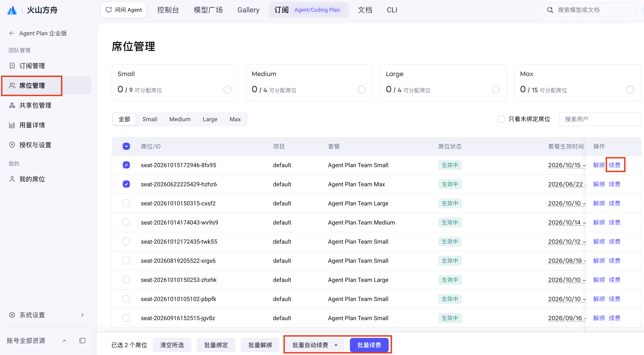The height and width of the screenshot is (355, 644).
Task: Click the 问问 Agent chat icon
Action: 109,10
